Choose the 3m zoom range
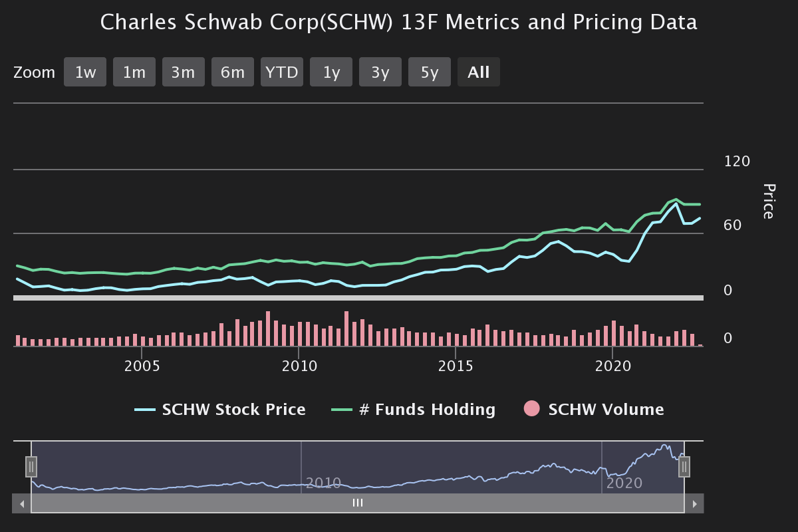The height and width of the screenshot is (532, 798). pyautogui.click(x=184, y=72)
